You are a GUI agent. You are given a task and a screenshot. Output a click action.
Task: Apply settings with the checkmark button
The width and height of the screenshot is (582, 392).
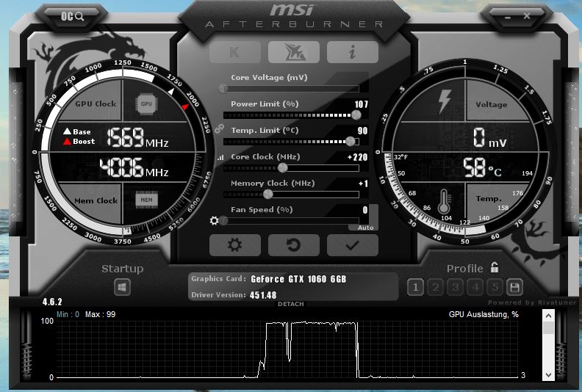352,245
